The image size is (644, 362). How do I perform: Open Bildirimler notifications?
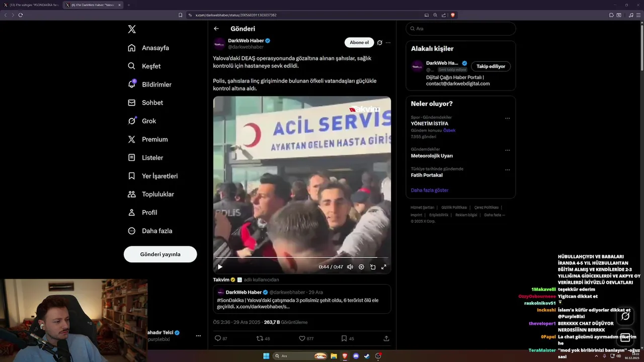[x=149, y=84]
